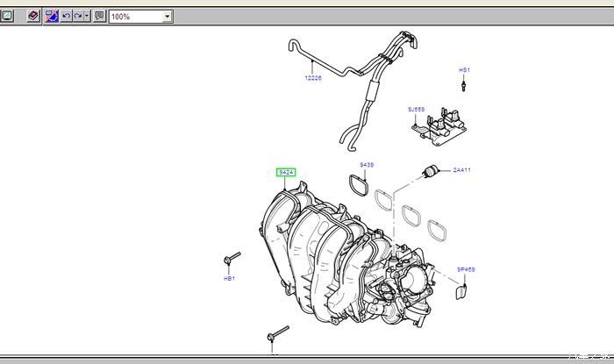
Task: Select part label HS1
Action: (465, 69)
